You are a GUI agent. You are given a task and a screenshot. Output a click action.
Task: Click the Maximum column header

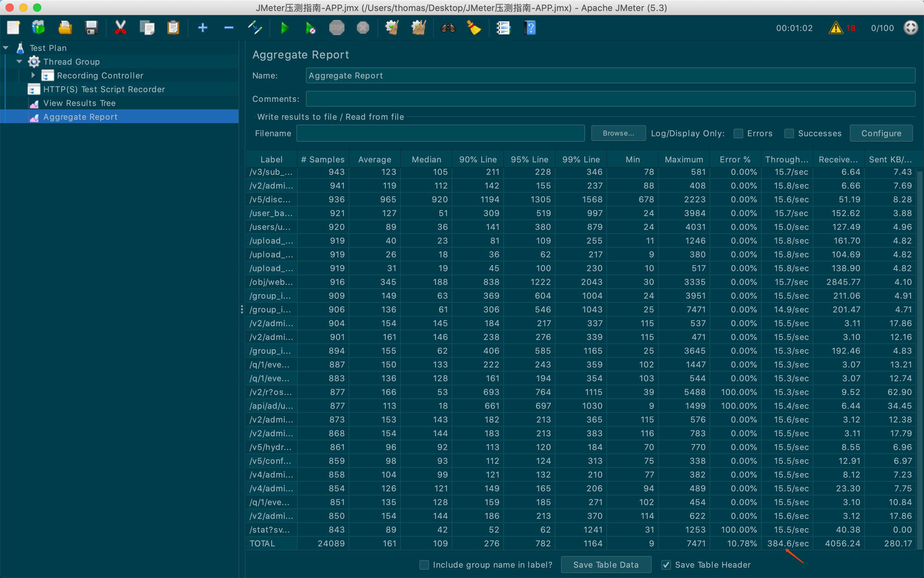[684, 159]
